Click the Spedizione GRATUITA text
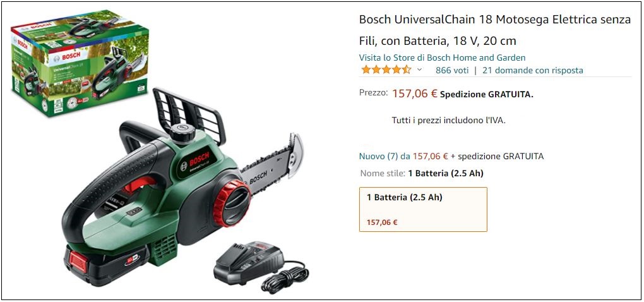This screenshot has height=302, width=644. click(x=487, y=95)
